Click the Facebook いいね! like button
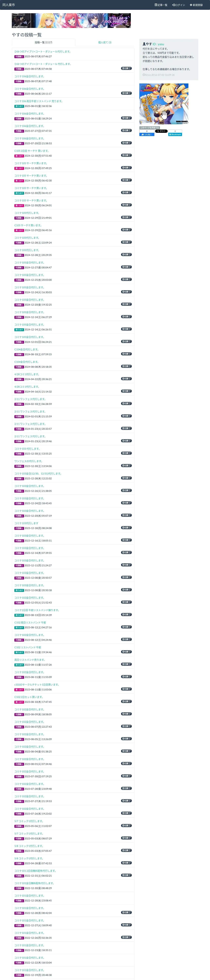210x980 pixels. 147,134
